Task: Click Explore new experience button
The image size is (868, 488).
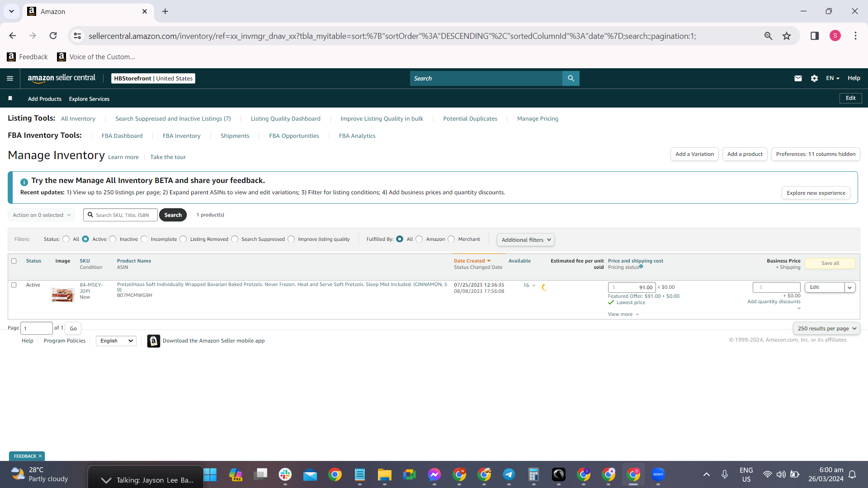Action: pos(816,193)
